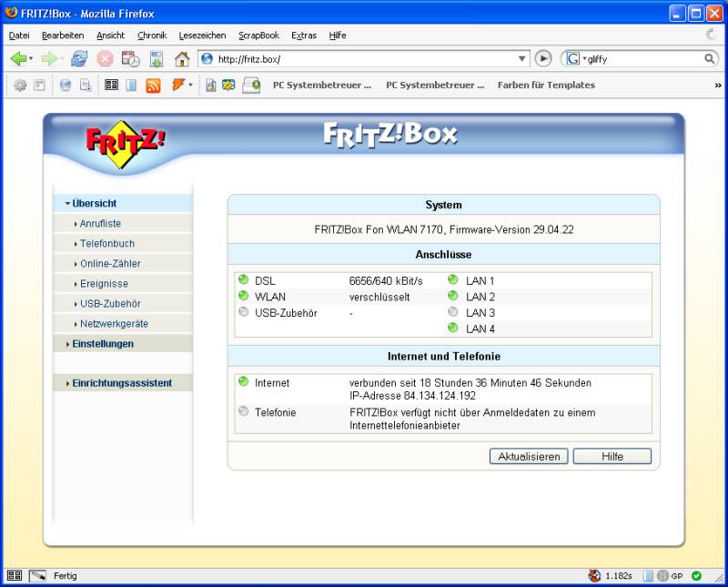Open the Telefonbuch link
The height and width of the screenshot is (587, 728).
coord(107,243)
